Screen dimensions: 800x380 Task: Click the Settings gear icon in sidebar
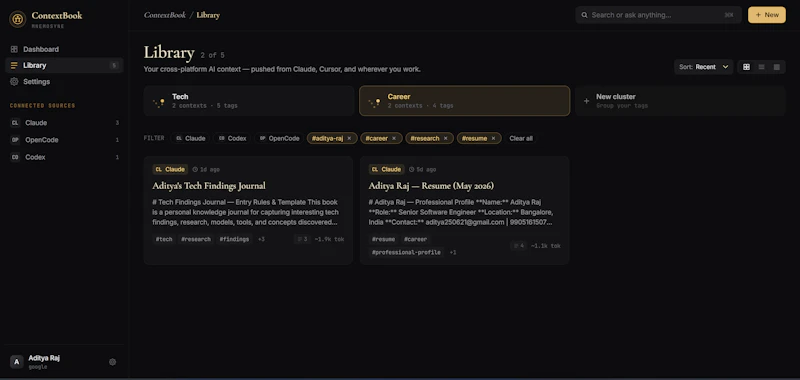pyautogui.click(x=14, y=82)
